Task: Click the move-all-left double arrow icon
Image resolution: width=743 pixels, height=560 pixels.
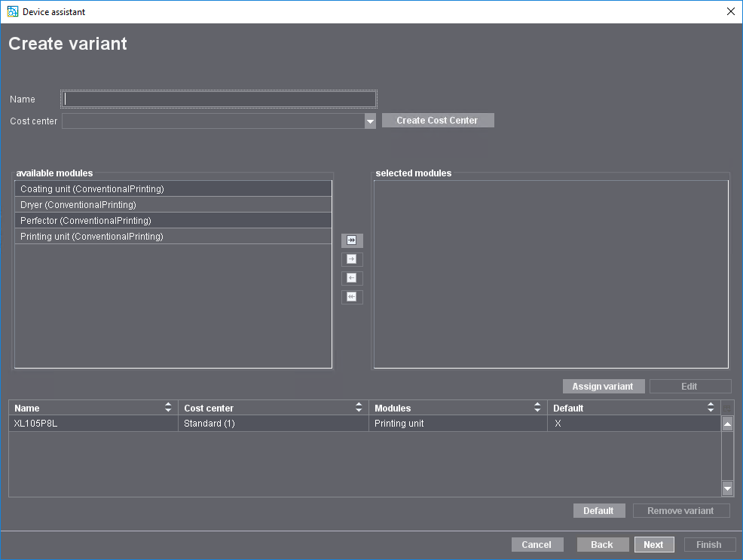Action: [x=351, y=296]
